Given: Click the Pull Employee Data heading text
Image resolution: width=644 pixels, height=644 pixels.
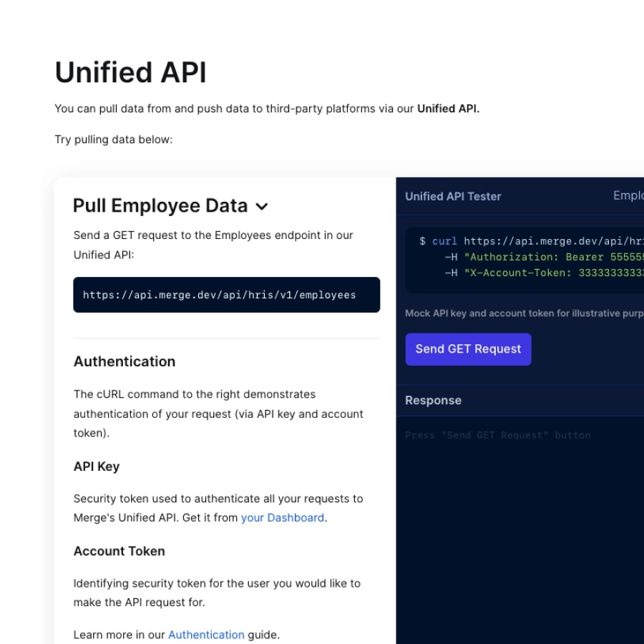Looking at the screenshot, I should 160,205.
